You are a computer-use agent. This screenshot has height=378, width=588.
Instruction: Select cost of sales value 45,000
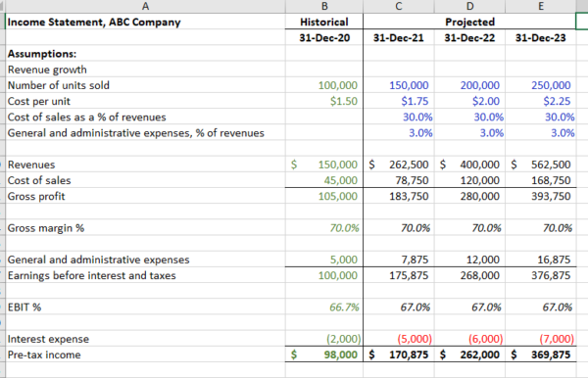pyautogui.click(x=324, y=180)
